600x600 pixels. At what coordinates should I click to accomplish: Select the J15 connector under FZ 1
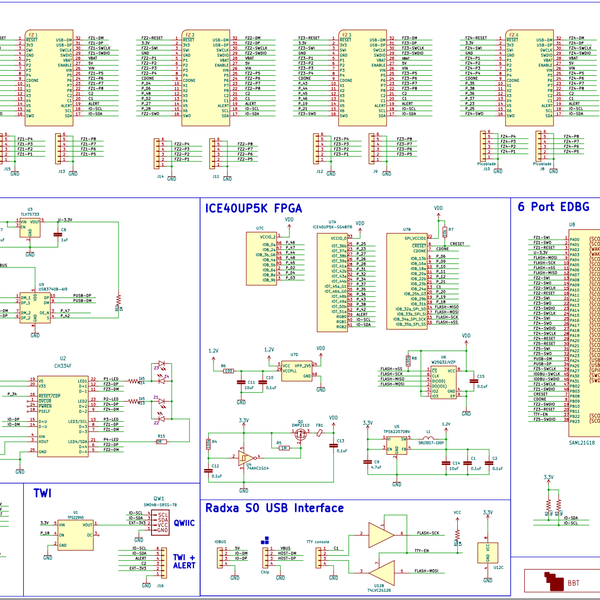pyautogui.click(x=2, y=147)
